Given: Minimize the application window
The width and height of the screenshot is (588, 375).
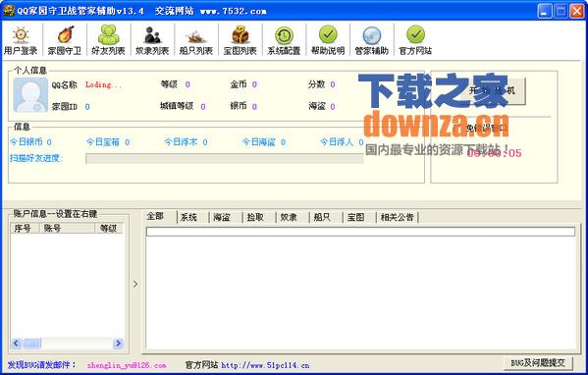Looking at the screenshot, I should [x=545, y=11].
